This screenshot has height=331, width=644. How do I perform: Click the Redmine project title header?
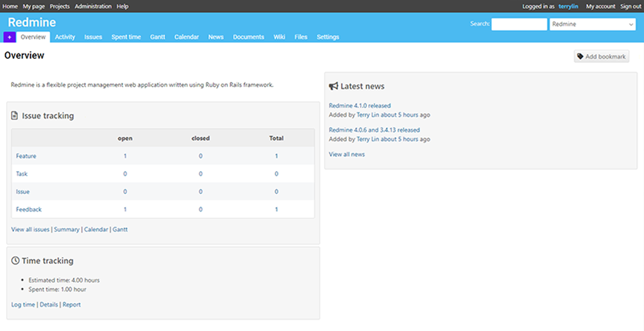[32, 22]
